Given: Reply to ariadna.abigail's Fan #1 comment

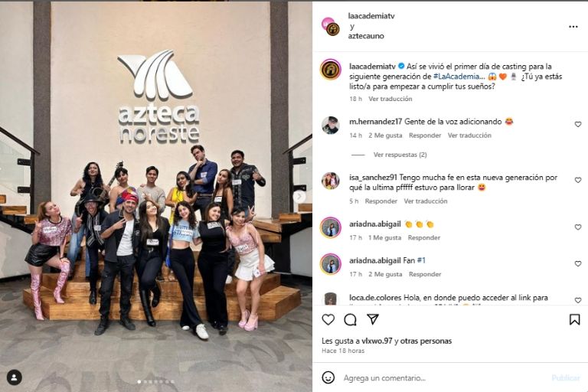Looking at the screenshot, I should [x=425, y=274].
